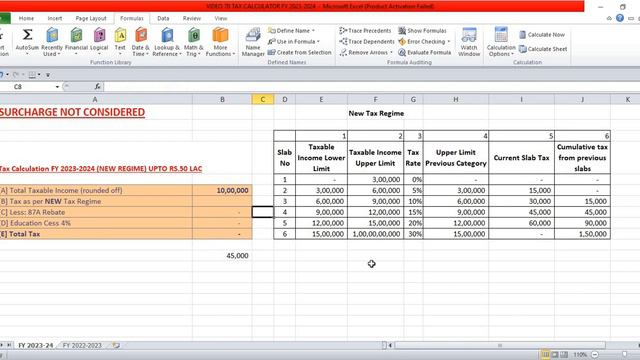
Task: Click Trace Dependents
Action: click(367, 42)
